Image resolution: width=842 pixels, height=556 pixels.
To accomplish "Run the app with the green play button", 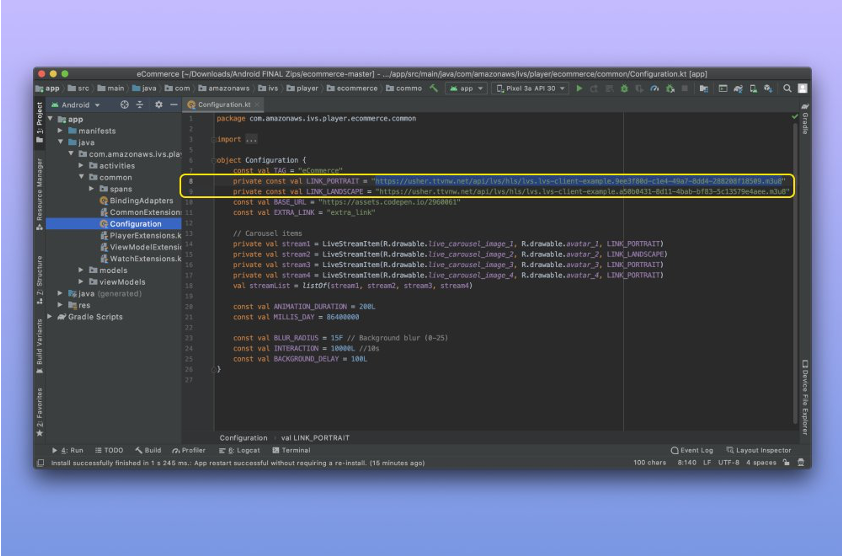I will (x=579, y=88).
